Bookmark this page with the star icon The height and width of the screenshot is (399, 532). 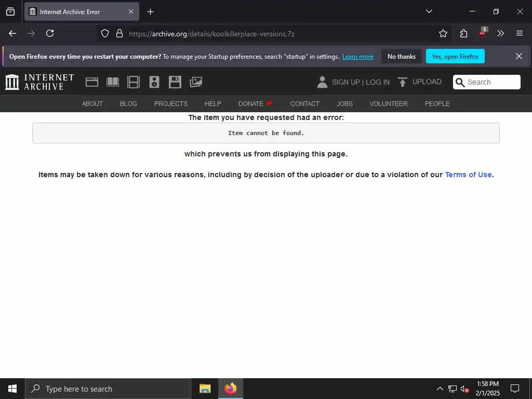443,33
